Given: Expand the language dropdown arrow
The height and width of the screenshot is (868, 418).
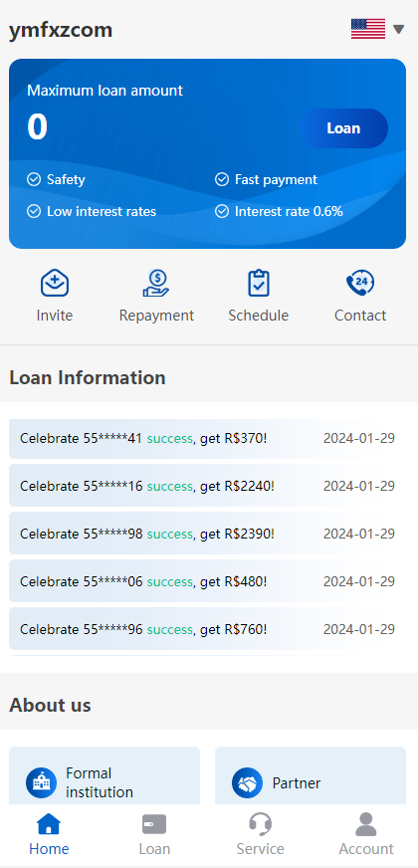Looking at the screenshot, I should [399, 29].
